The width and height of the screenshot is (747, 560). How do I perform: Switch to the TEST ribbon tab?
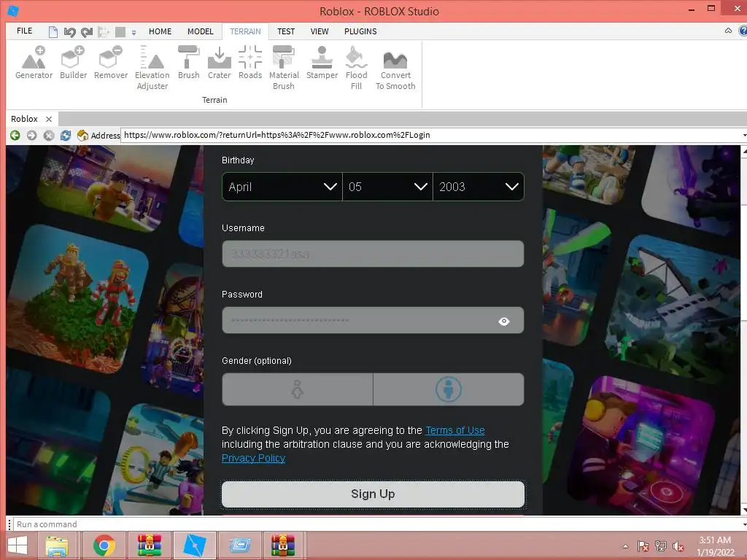coord(286,31)
